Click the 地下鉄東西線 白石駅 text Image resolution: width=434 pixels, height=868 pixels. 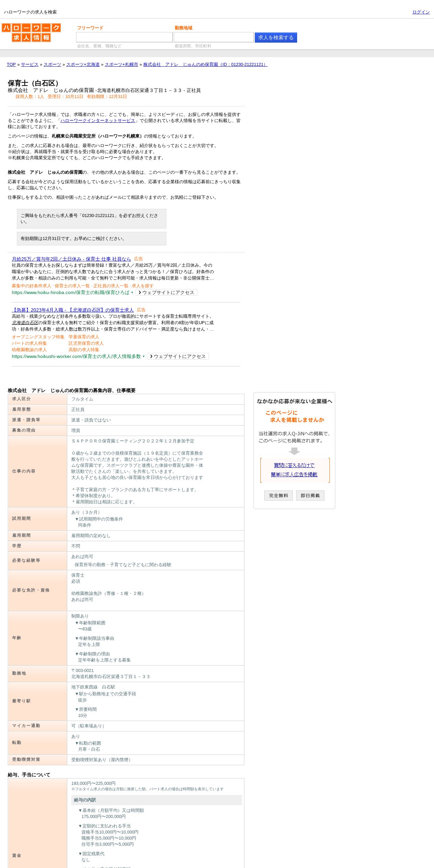tap(93, 687)
